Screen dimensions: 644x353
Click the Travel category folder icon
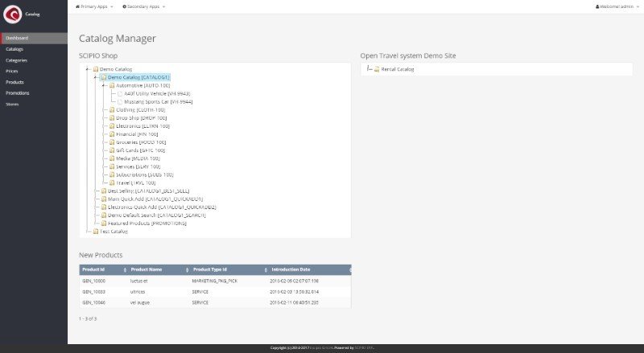pyautogui.click(x=112, y=183)
